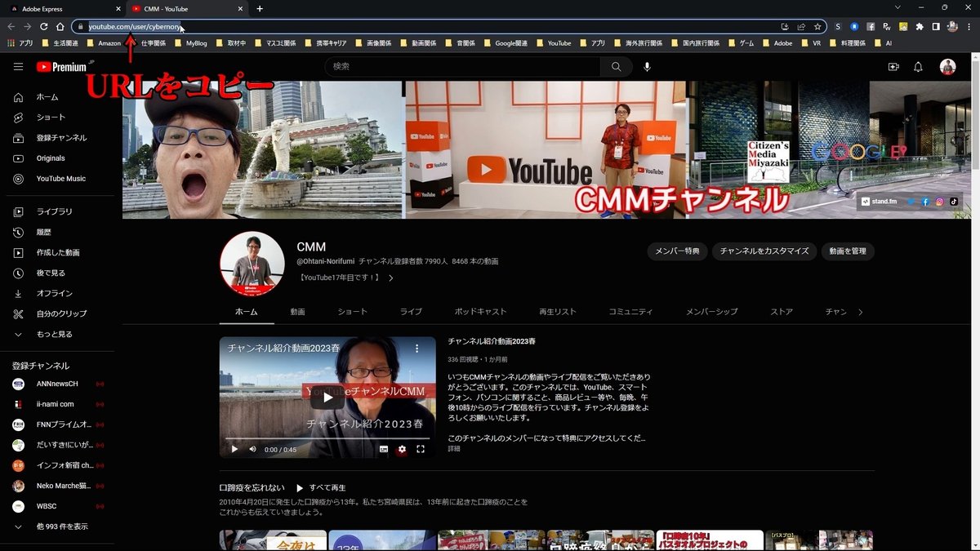Open the Chrome three-dot menu

click(969, 26)
